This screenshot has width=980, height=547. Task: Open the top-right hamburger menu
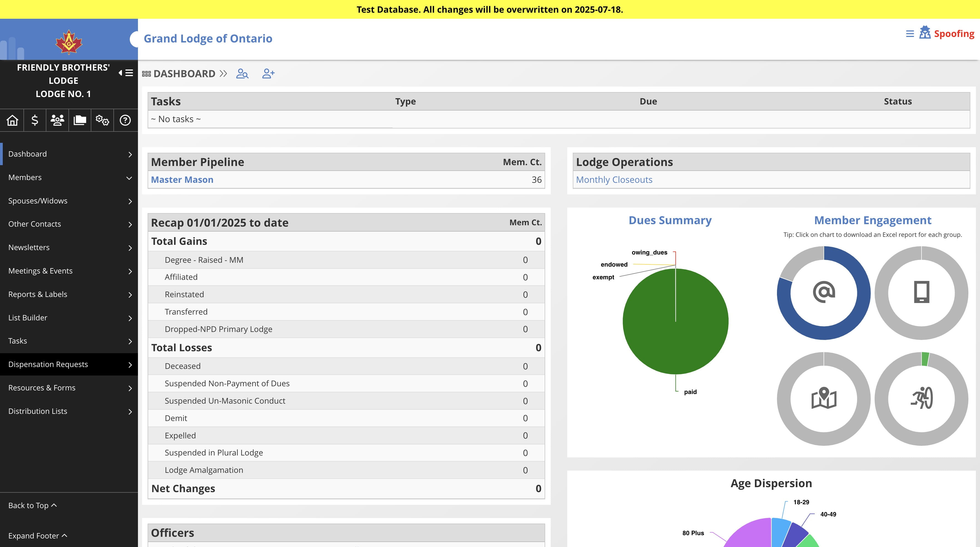910,34
